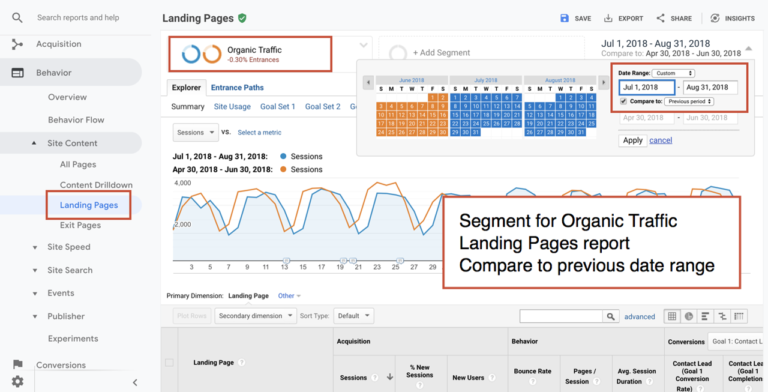This screenshot has width=768, height=392.
Task: Switch to pie chart view icon
Action: [x=689, y=316]
